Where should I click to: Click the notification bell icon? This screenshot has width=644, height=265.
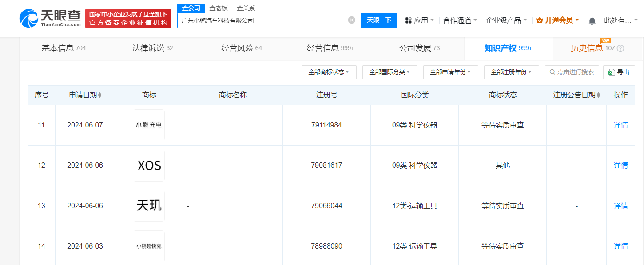(x=592, y=20)
